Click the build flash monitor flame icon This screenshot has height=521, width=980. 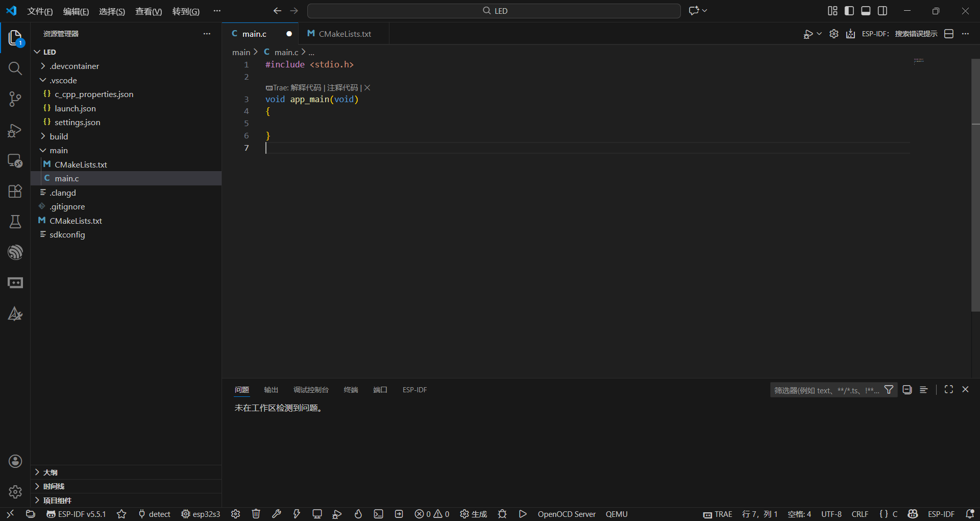358,514
